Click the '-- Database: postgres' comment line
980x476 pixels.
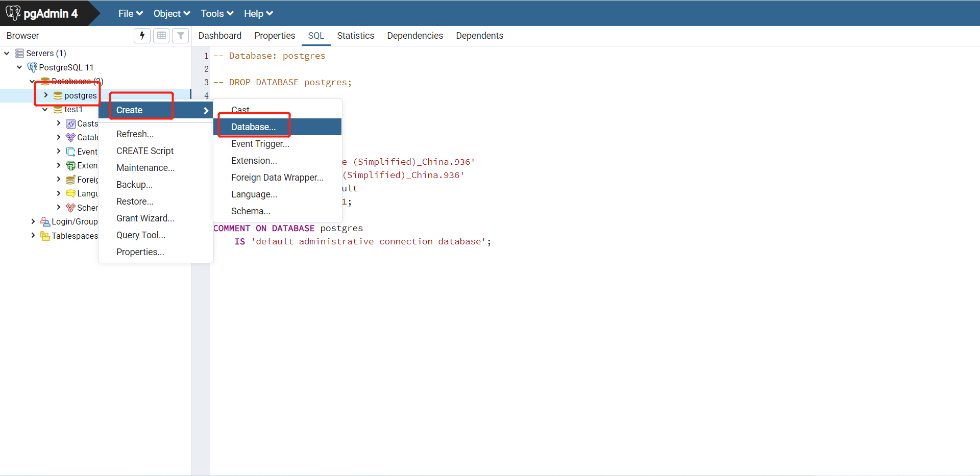269,56
